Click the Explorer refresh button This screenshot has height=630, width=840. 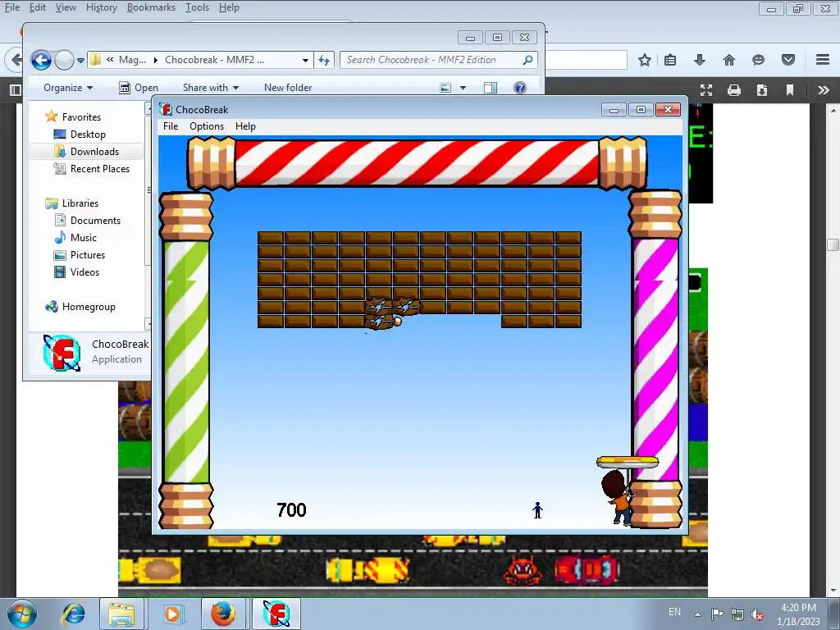(x=323, y=60)
